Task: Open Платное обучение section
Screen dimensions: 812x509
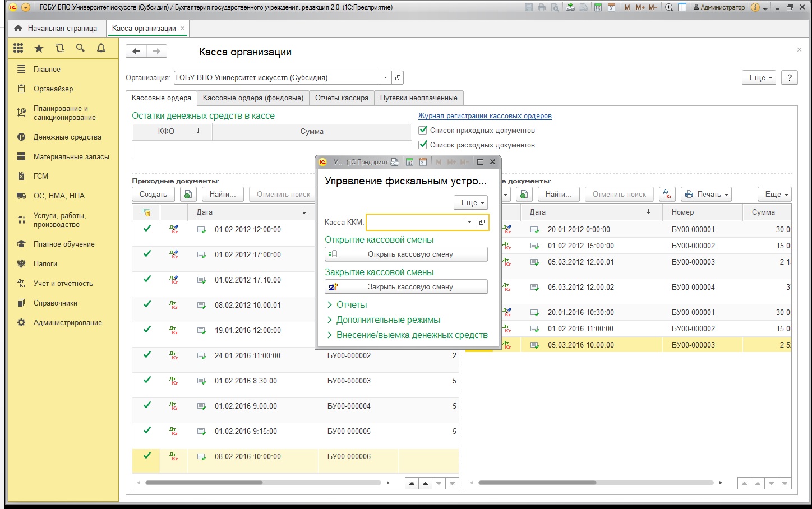Action: click(64, 244)
